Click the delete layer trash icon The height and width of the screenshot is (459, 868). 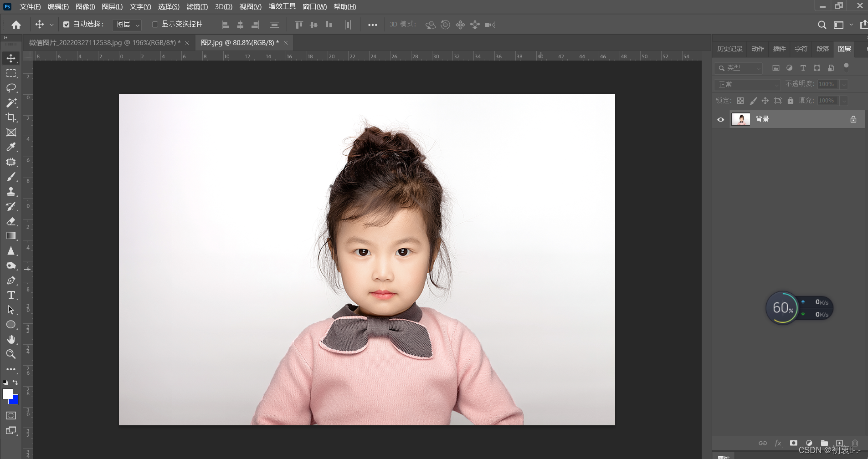pos(855,443)
